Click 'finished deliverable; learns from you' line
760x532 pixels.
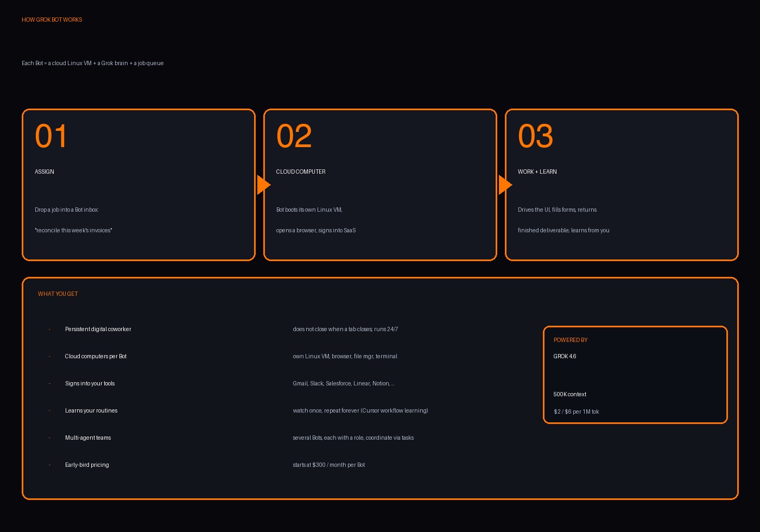(563, 230)
